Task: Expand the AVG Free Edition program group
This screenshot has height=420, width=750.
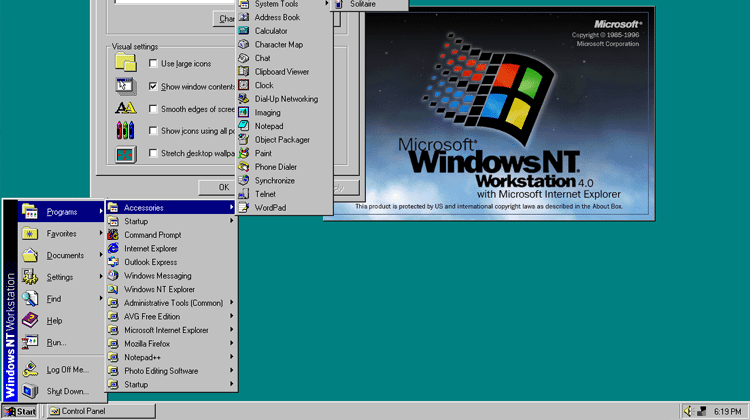Action: pyautogui.click(x=171, y=316)
